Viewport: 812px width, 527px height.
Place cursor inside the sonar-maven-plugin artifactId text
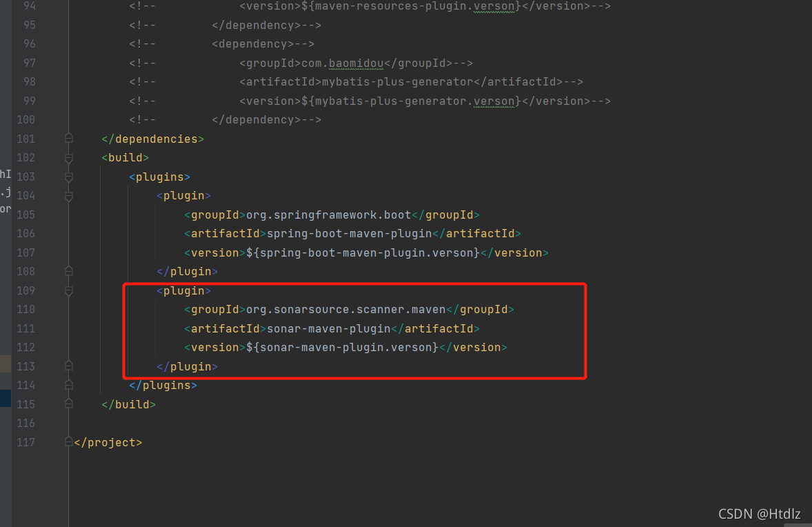[327, 328]
